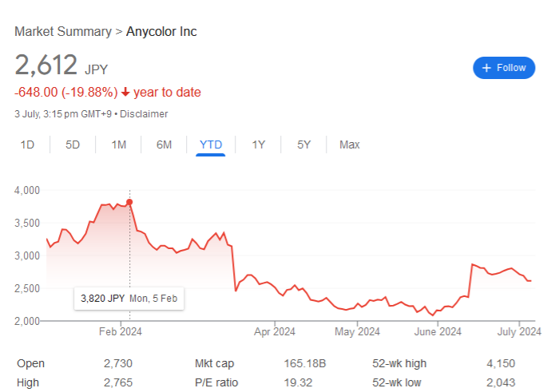Click the June 2024 axis label
The image size is (559, 392).
click(x=438, y=332)
